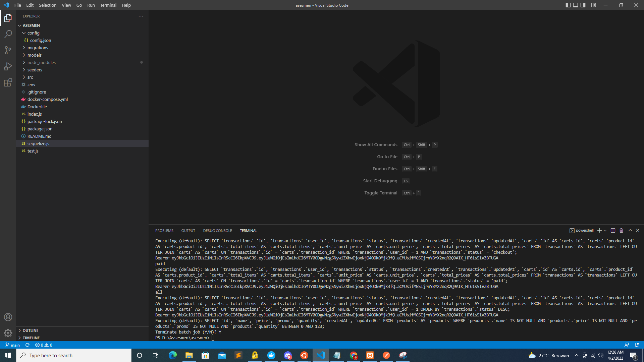Switch to the PROBLEMS tab
Viewport: 644px width, 362px height.
click(164, 231)
